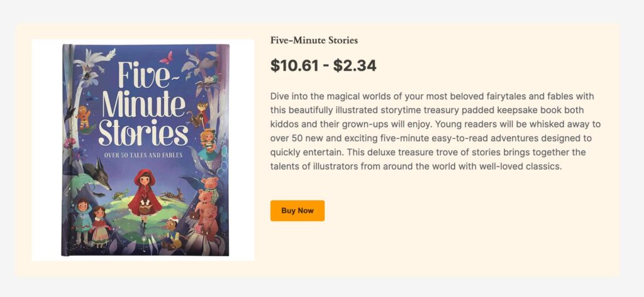Click the gingerbread man on the cover
This screenshot has width=644, height=297.
(84, 116)
